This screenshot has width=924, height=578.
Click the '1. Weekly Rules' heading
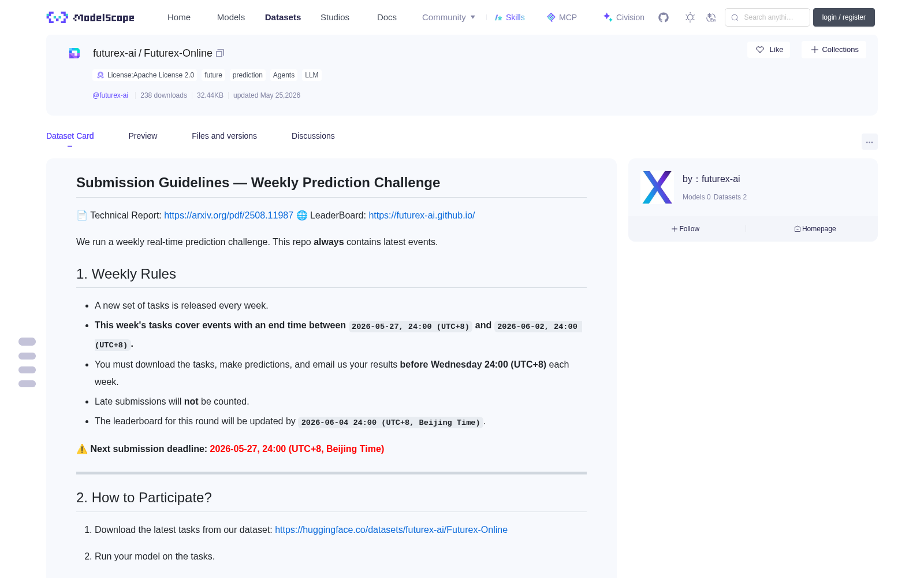(x=126, y=274)
